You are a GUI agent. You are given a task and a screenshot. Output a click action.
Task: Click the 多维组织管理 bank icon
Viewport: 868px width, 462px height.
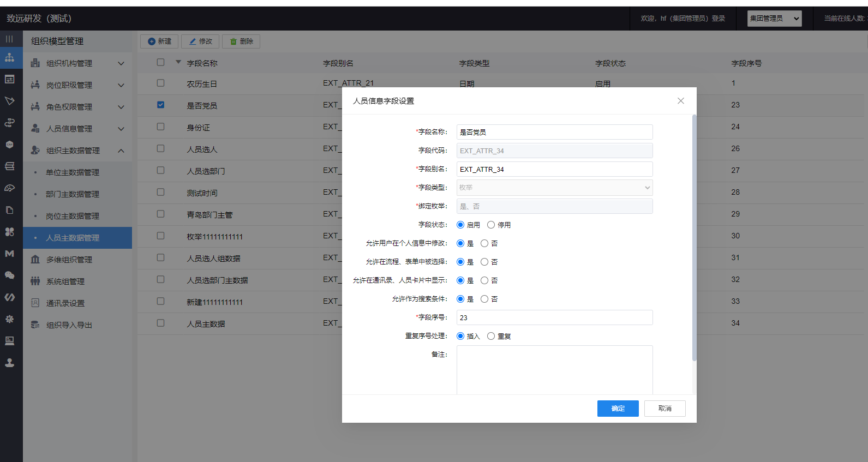point(35,260)
